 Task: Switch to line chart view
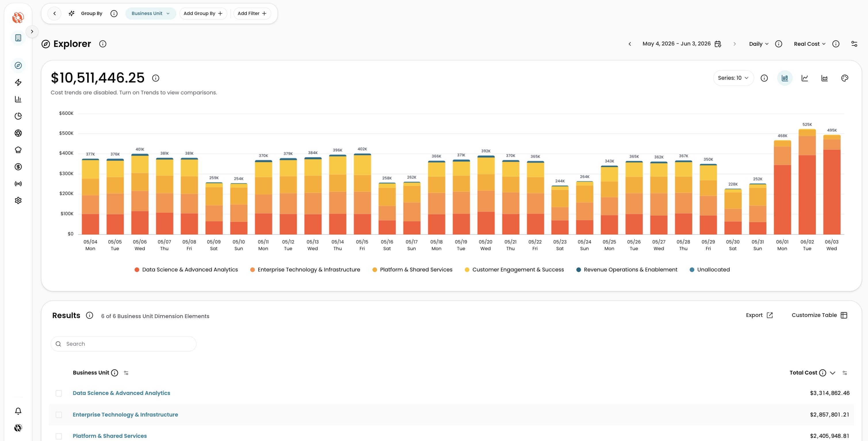[x=805, y=78]
